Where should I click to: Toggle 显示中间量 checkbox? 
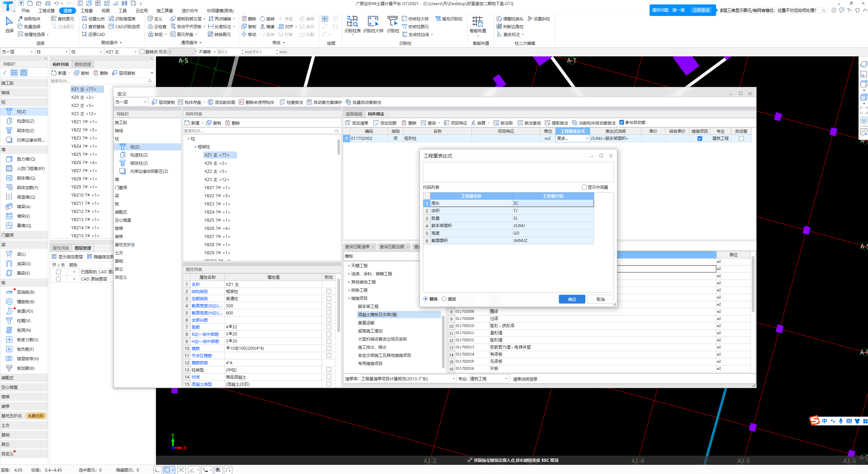[584, 187]
